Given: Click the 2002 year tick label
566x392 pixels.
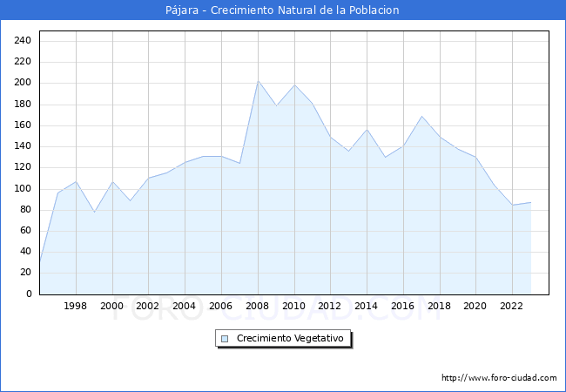Looking at the screenshot, I should [x=148, y=307].
